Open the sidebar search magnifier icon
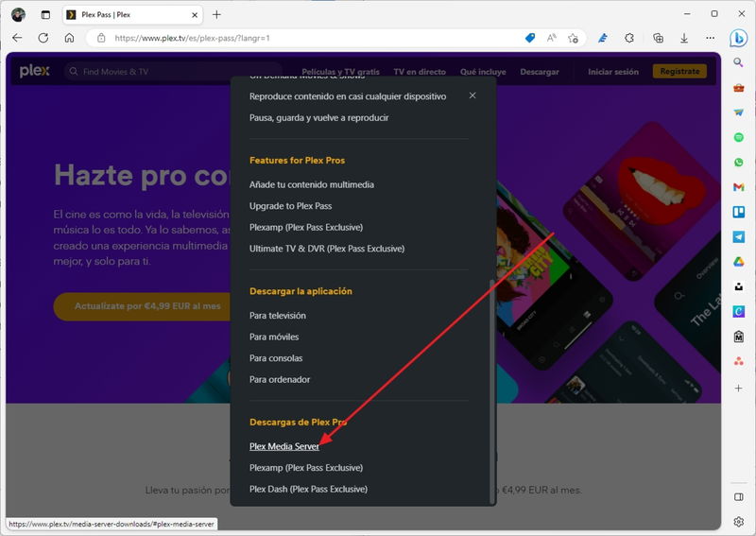This screenshot has height=536, width=756. (738, 62)
